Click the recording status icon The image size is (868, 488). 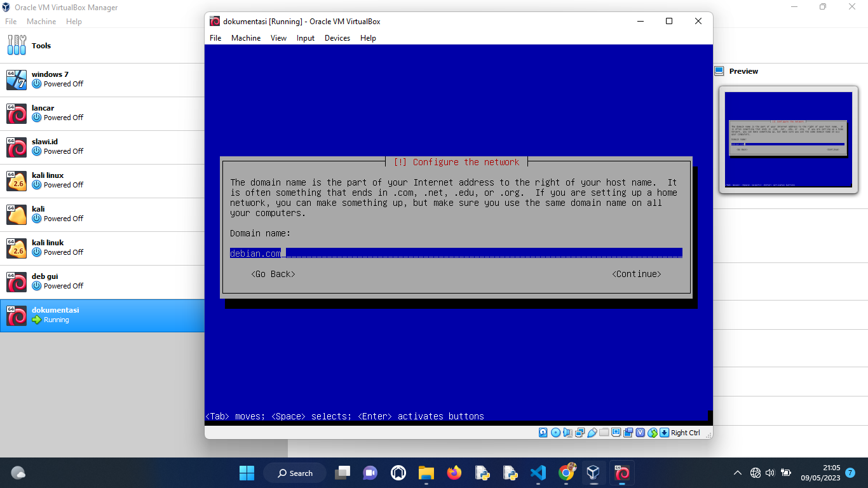(628, 433)
